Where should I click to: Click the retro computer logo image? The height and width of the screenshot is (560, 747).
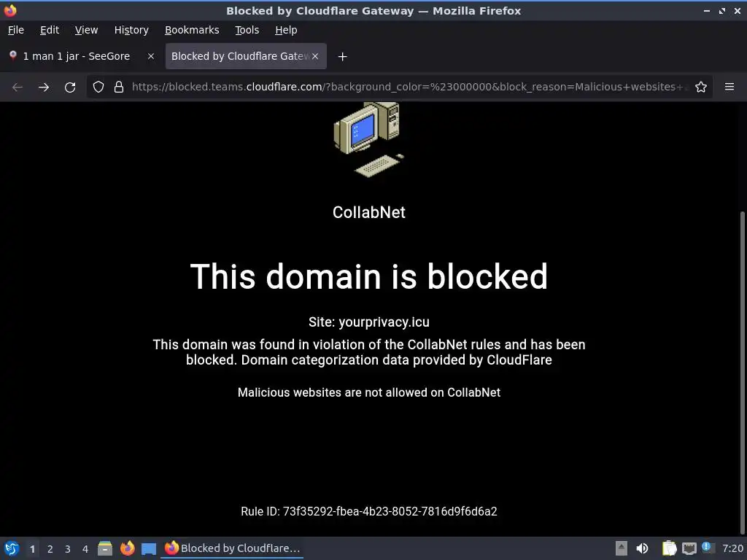[368, 139]
